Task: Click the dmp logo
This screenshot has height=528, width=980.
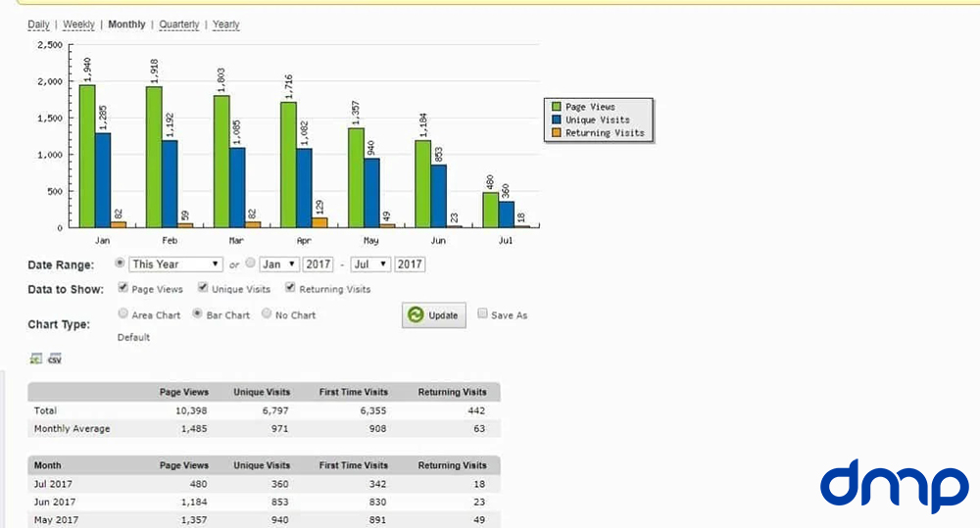Action: (x=893, y=484)
